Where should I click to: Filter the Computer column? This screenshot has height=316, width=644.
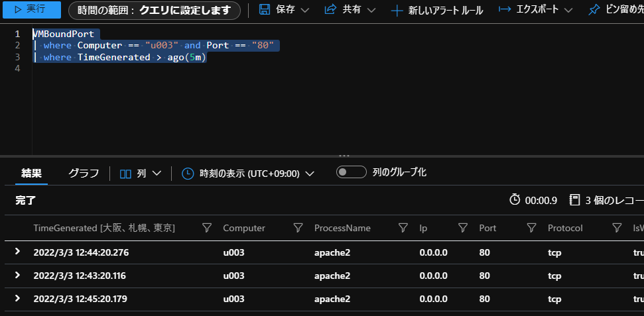(x=298, y=228)
